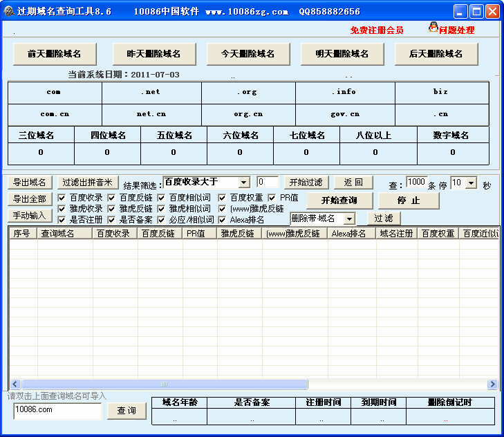Open the 问题处理 link

click(456, 30)
